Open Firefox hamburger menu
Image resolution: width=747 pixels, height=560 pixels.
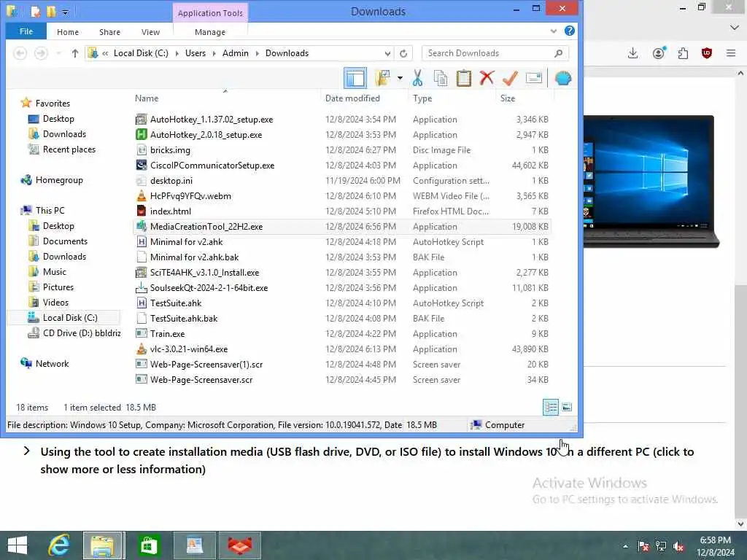pos(731,52)
